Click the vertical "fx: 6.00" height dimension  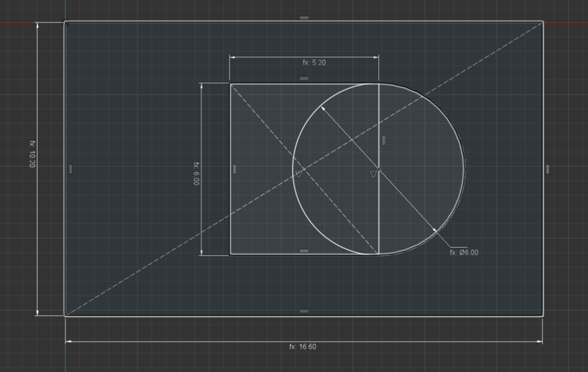tap(196, 173)
